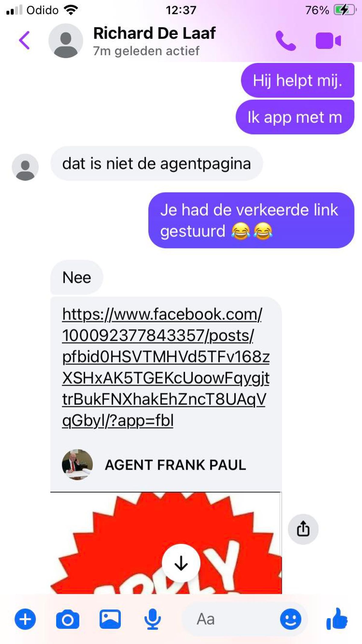
Task: Open the camera from the bottom bar
Action: click(68, 619)
